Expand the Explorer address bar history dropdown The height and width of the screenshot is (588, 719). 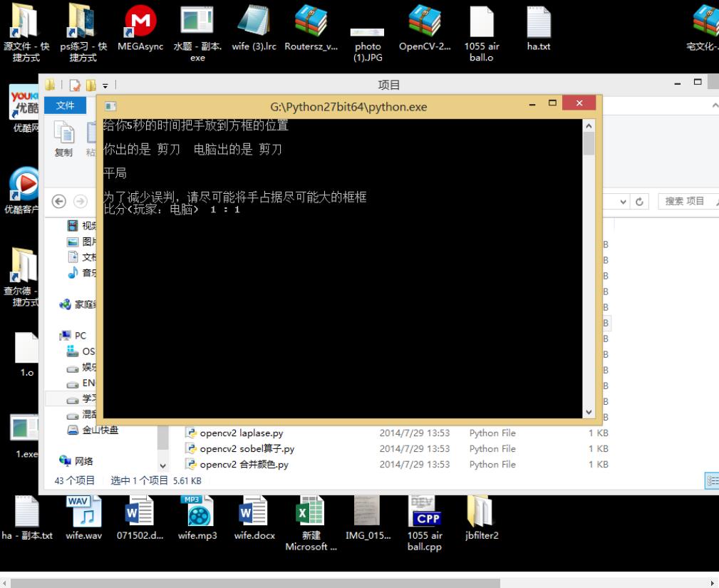[623, 202]
